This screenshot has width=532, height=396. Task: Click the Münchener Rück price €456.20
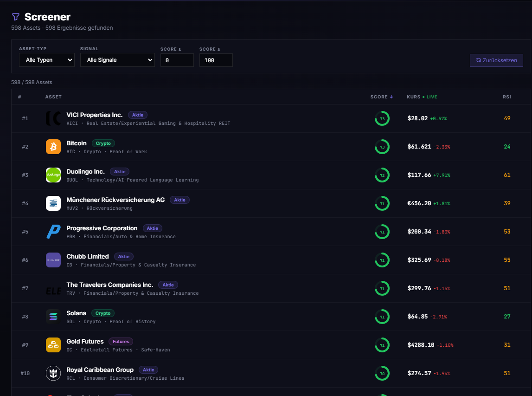pyautogui.click(x=419, y=203)
